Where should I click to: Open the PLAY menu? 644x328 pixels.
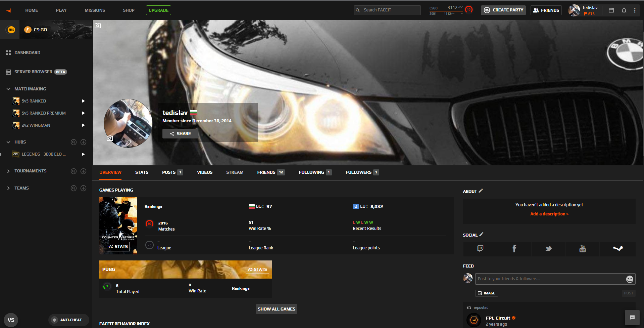point(61,10)
